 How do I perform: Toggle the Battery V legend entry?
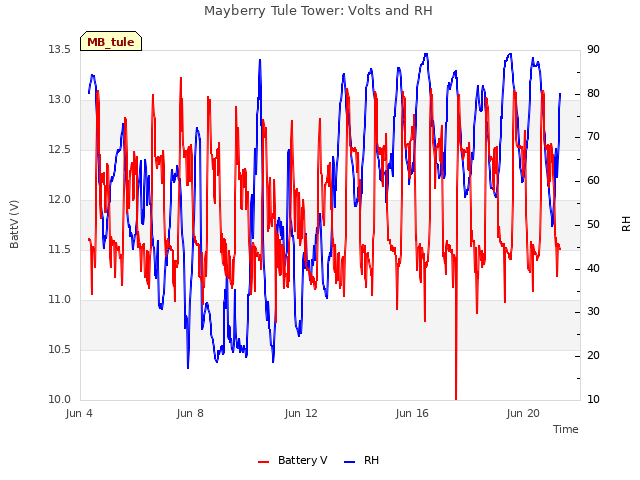click(293, 460)
